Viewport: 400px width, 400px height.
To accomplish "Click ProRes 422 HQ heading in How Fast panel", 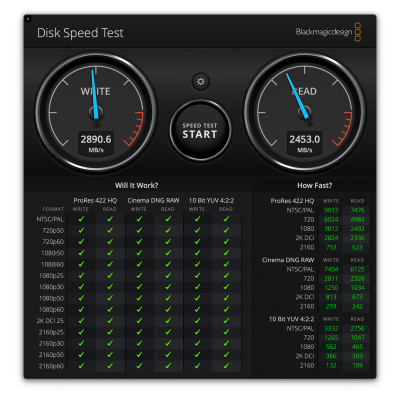I will pyautogui.click(x=292, y=201).
